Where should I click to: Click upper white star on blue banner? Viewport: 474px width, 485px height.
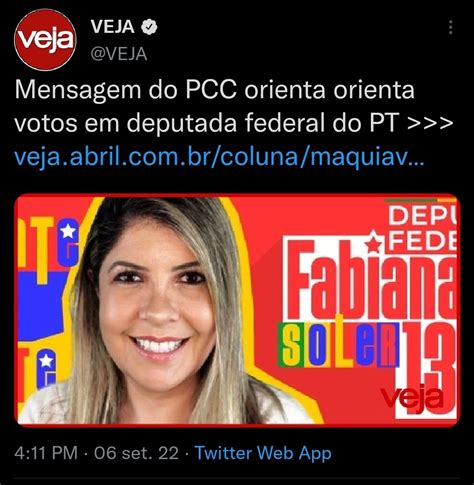[x=68, y=231]
